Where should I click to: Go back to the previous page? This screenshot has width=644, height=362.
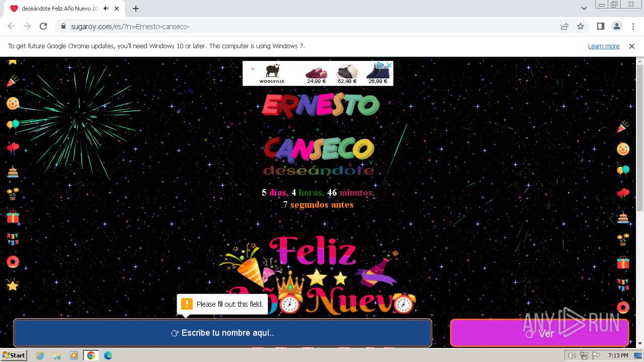click(11, 26)
